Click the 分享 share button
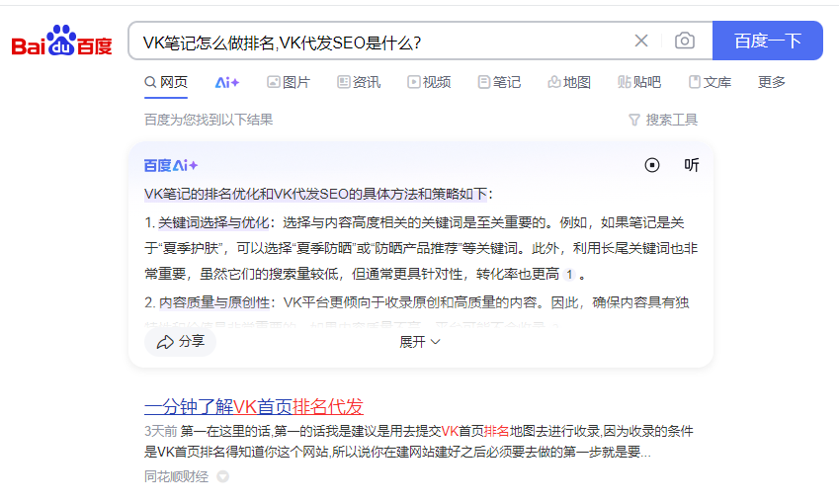This screenshot has height=504, width=839. click(x=180, y=342)
